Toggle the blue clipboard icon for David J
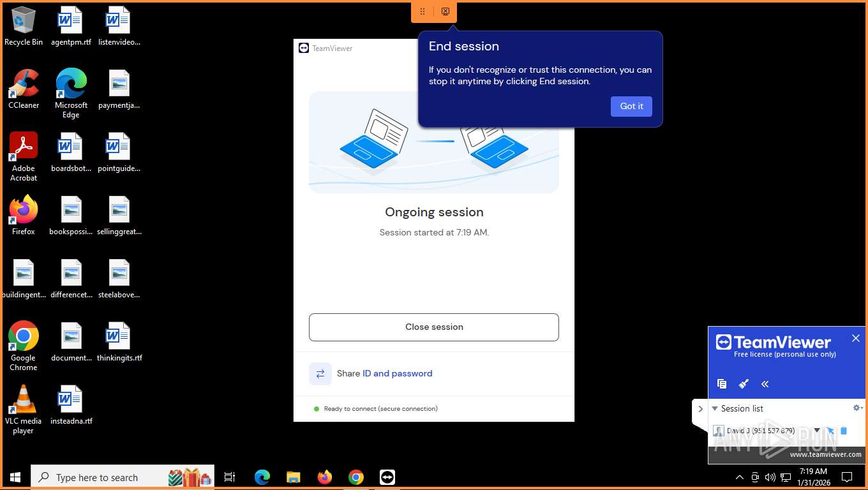The image size is (868, 490). tap(844, 431)
